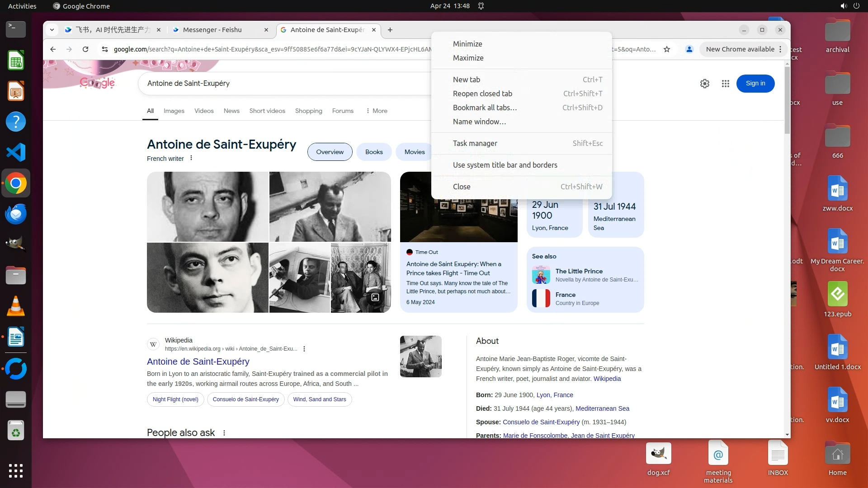Viewport: 868px width, 488px height.
Task: Open Google search settings gear
Action: (x=704, y=84)
